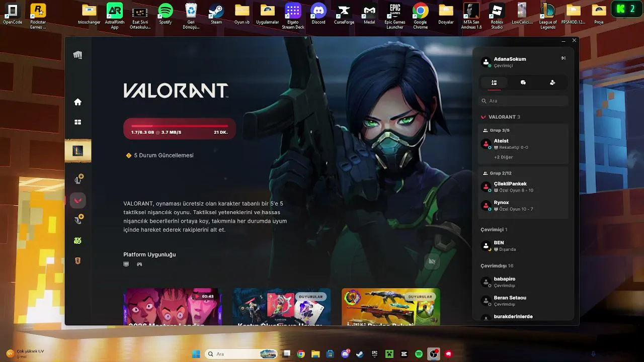Collapse the friends social panel
The image size is (644, 362).
(563, 58)
